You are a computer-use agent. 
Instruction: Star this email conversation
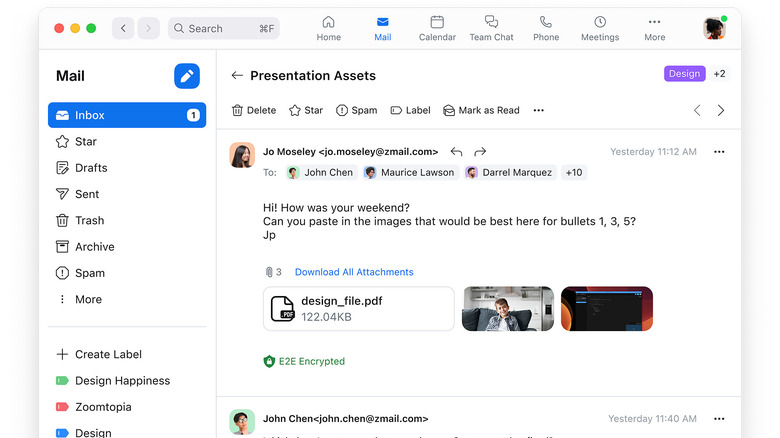306,110
